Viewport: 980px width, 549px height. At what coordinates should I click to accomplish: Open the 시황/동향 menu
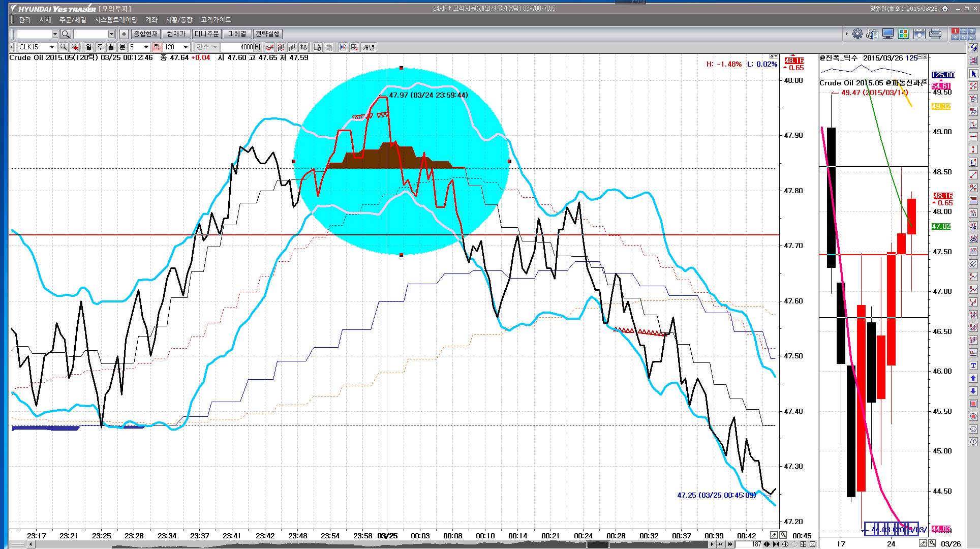pyautogui.click(x=179, y=20)
